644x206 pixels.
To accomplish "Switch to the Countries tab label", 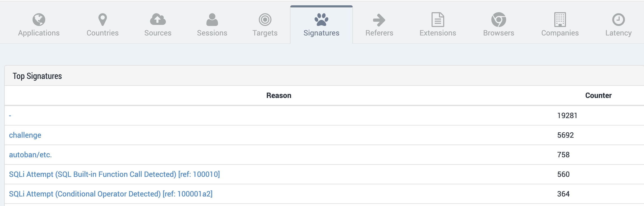I will tap(103, 33).
